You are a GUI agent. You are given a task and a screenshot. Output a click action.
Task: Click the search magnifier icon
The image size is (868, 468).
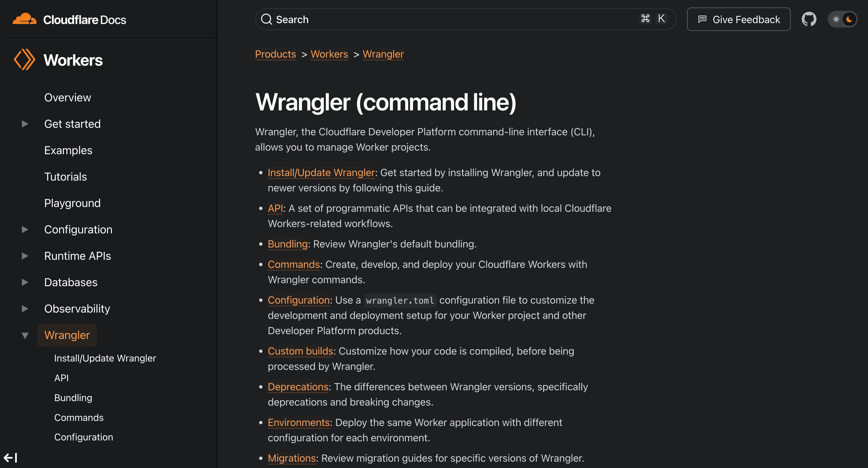(267, 19)
